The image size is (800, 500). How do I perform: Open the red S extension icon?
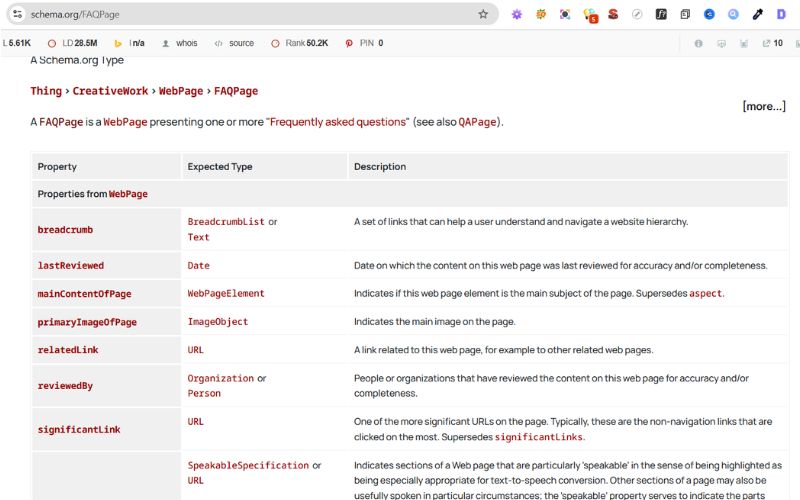[x=613, y=14]
